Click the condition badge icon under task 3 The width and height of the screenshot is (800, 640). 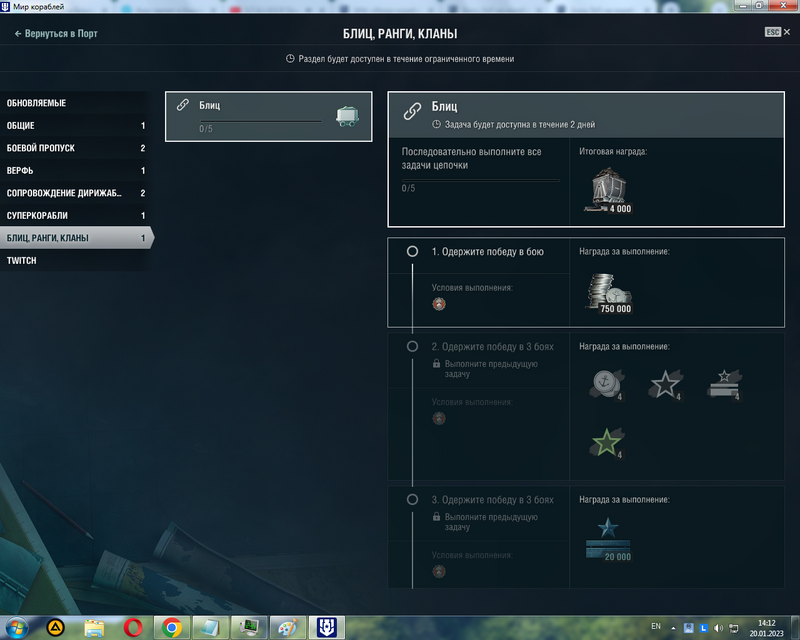tap(439, 572)
